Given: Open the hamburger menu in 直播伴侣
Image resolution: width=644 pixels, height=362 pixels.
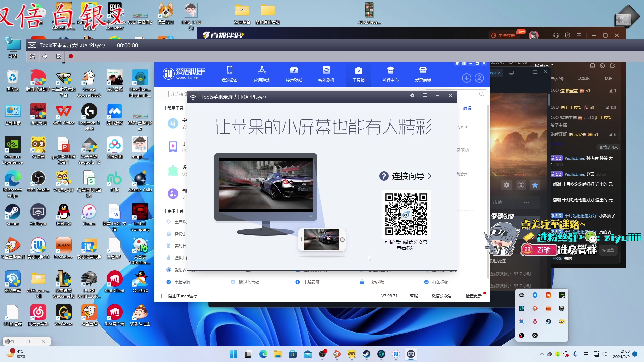Looking at the screenshot, I should click(x=579, y=35).
